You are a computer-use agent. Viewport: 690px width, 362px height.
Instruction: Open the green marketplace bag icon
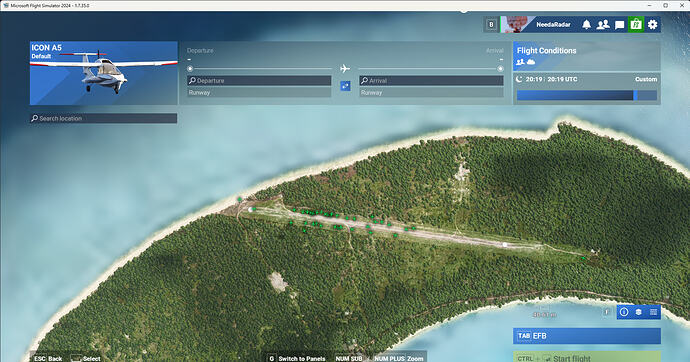click(x=635, y=25)
